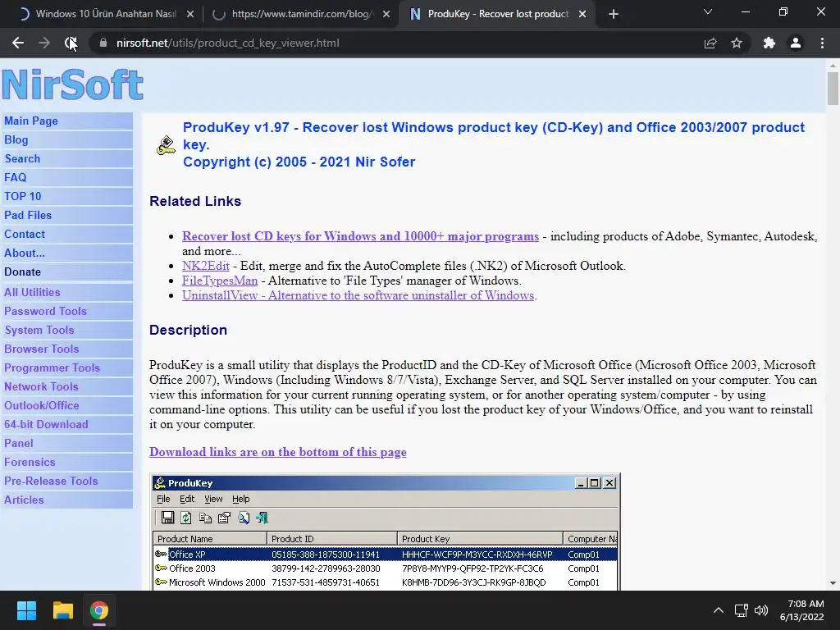
Task: Open Password Tools in the sidebar
Action: point(67,311)
